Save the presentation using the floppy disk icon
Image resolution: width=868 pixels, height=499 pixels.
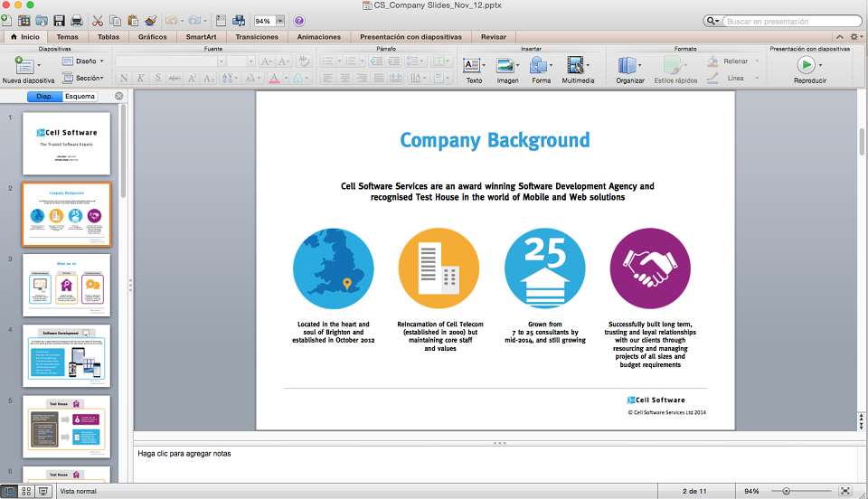click(60, 21)
